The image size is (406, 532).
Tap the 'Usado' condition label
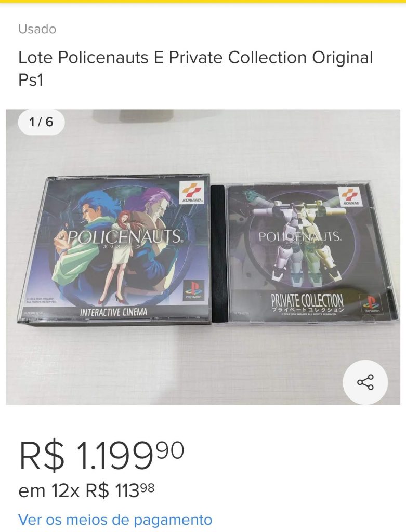click(x=37, y=29)
